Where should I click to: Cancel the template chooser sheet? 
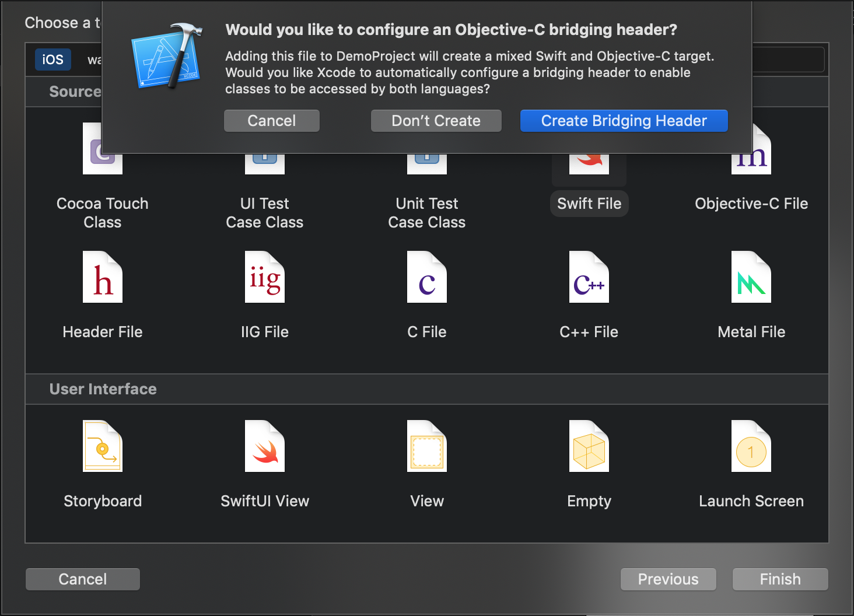click(83, 579)
